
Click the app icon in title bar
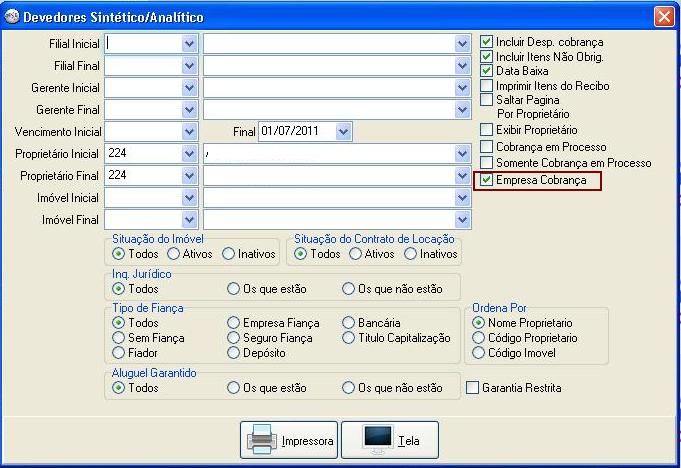click(12, 16)
